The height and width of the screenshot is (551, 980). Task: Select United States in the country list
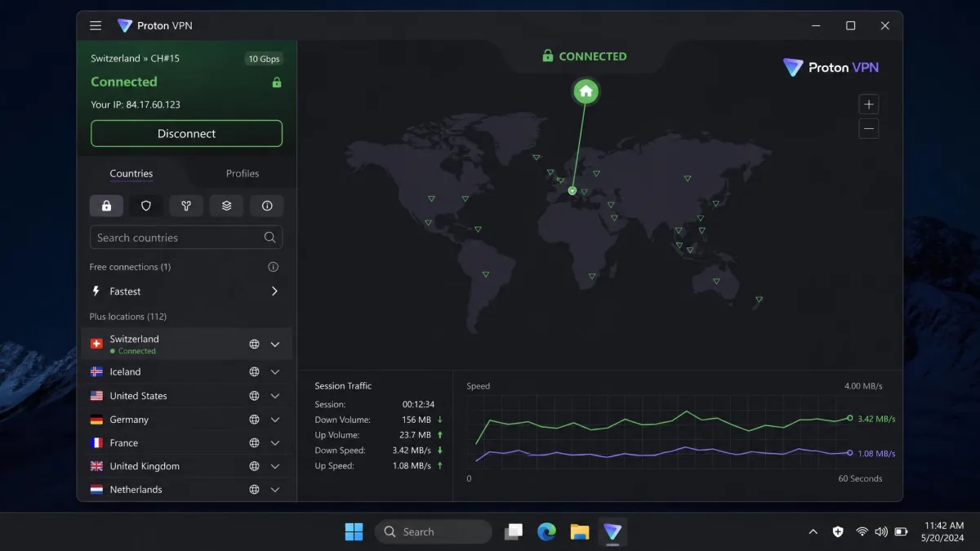[x=186, y=396]
